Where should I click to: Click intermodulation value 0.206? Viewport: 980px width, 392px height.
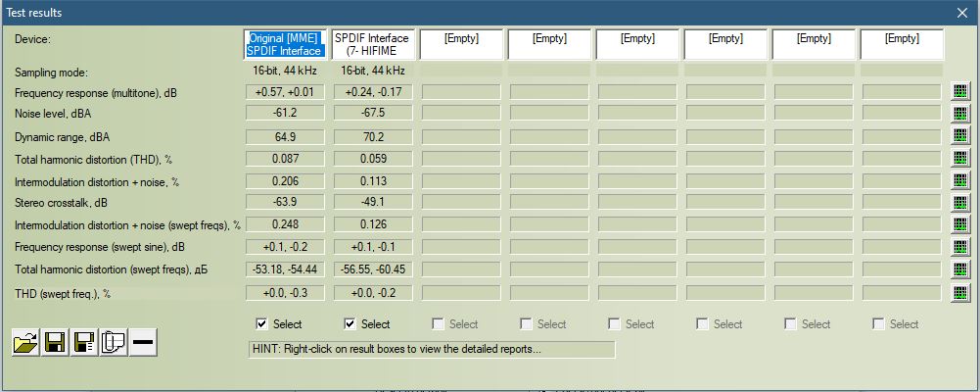285,181
